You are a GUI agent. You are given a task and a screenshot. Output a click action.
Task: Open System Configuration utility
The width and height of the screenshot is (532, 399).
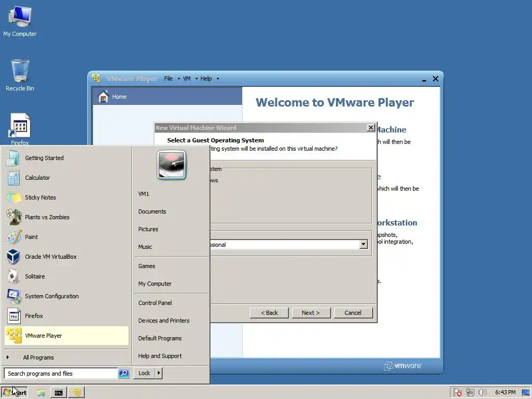66,296
